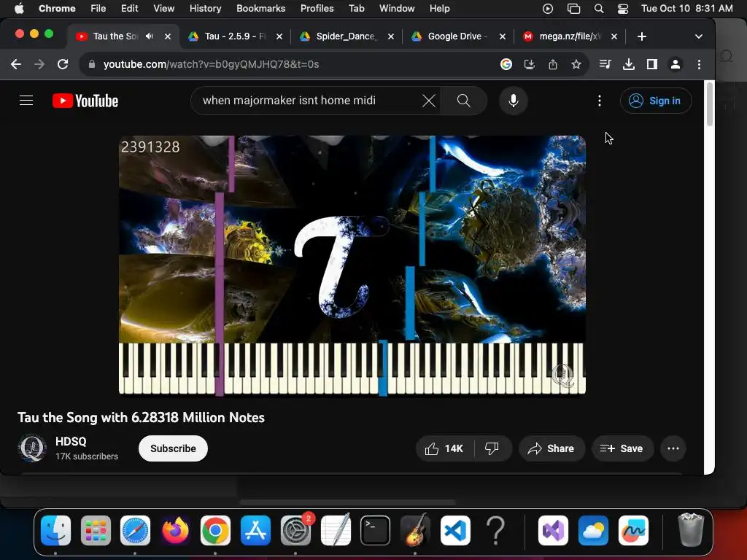Open Safari from the Dock

(x=135, y=530)
